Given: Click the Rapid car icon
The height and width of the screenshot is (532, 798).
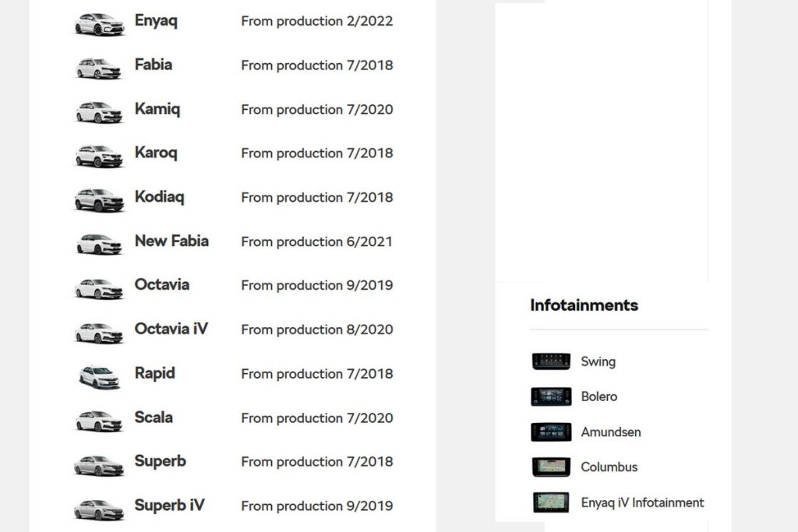Looking at the screenshot, I should coord(99,376).
